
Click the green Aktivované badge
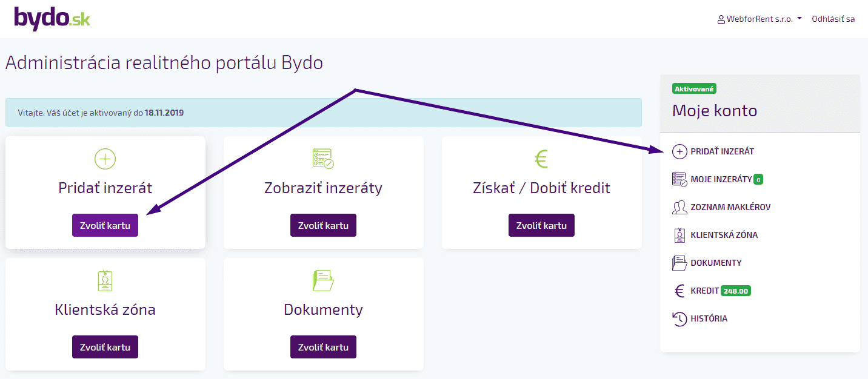695,88
